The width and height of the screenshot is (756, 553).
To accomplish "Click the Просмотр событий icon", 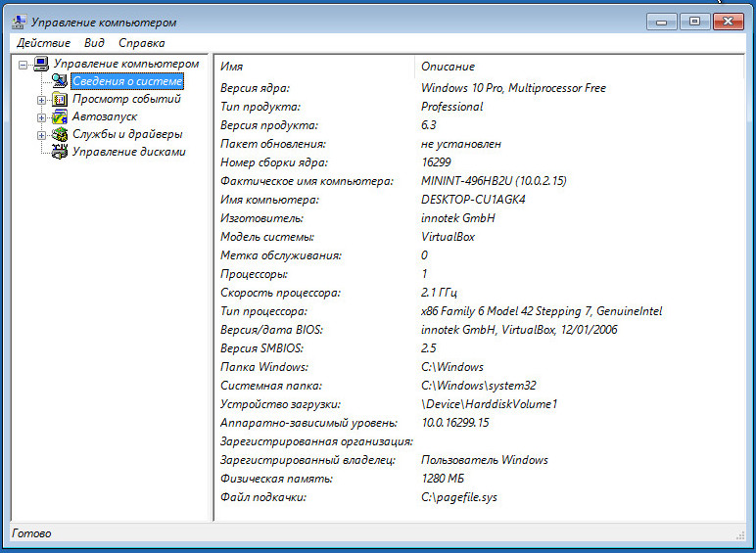I will pyautogui.click(x=59, y=99).
